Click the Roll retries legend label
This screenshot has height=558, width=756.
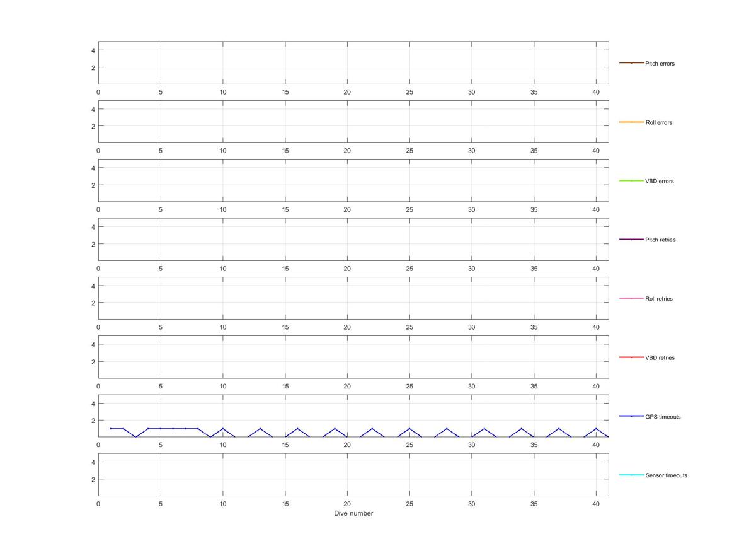click(659, 299)
